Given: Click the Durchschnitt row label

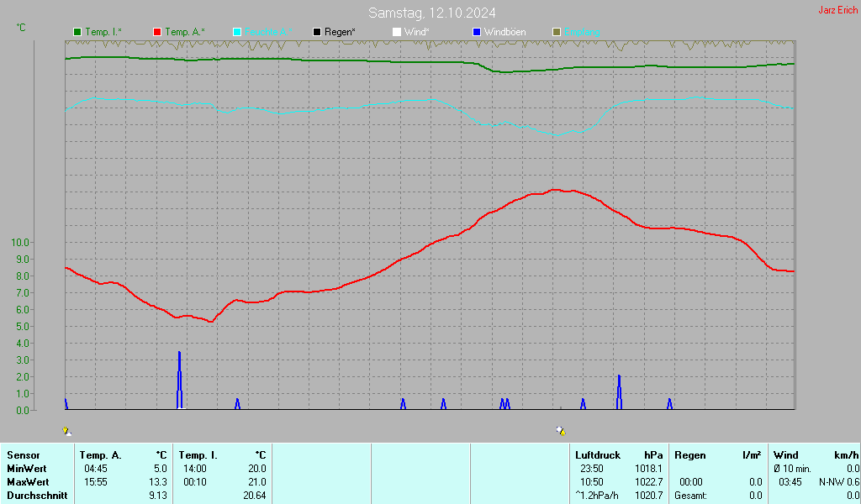Looking at the screenshot, I should coord(37,496).
